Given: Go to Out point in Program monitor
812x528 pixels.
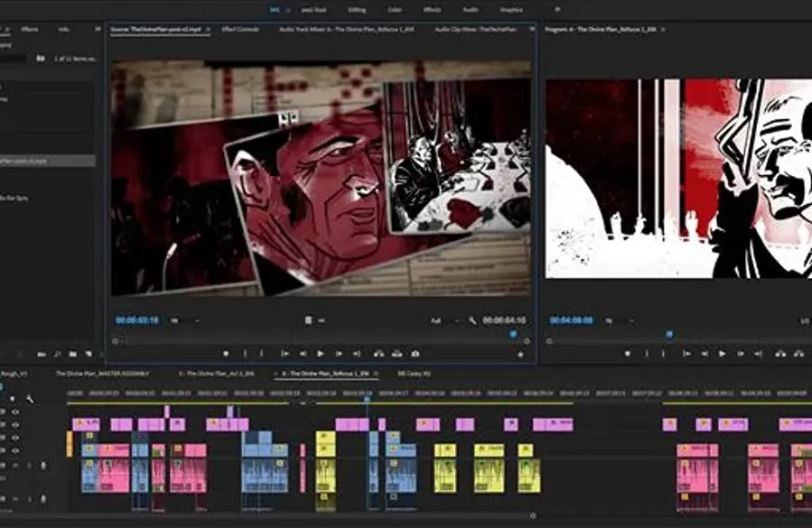Looking at the screenshot, I should 758,354.
